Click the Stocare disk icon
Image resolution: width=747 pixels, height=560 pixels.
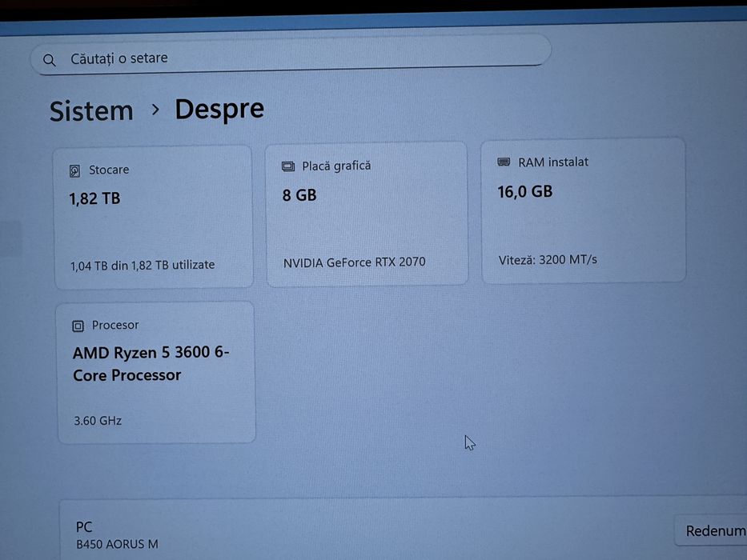pos(74,171)
